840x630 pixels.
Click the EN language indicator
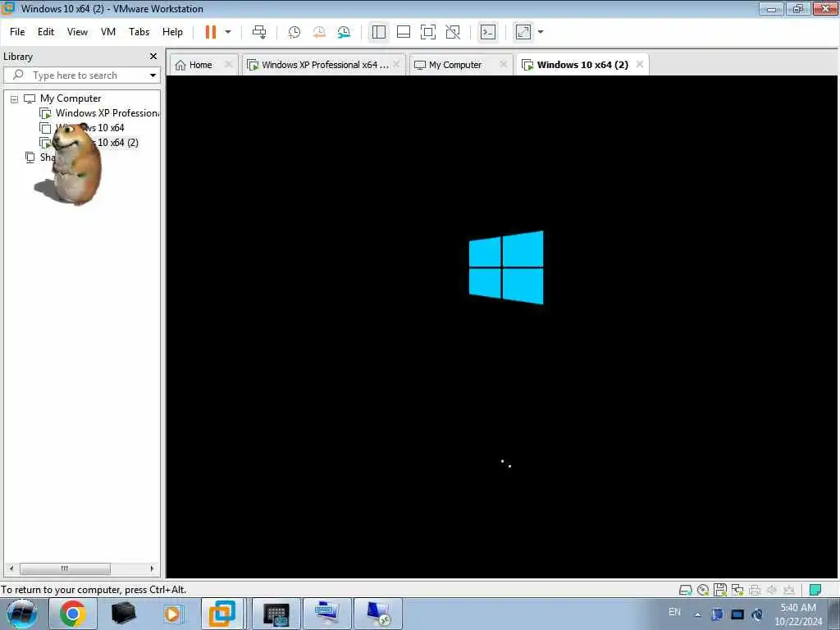[674, 612]
